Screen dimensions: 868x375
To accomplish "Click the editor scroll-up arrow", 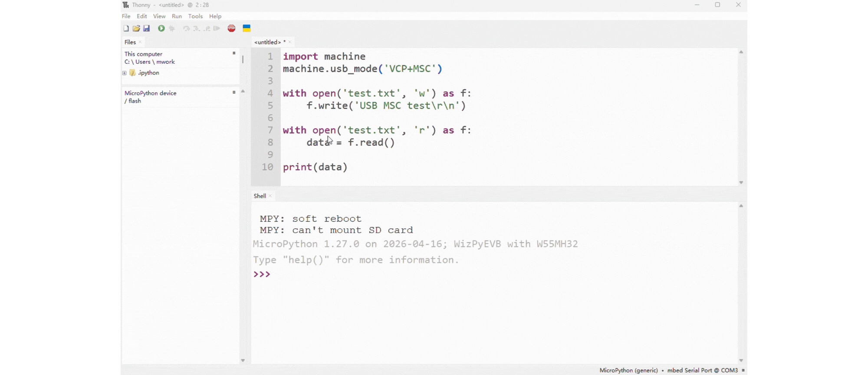I will 741,52.
